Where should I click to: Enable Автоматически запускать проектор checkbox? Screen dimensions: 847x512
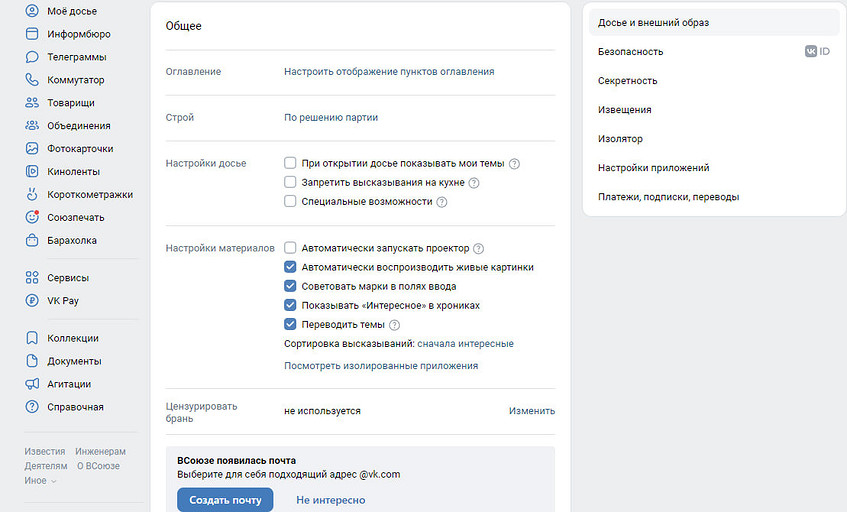(290, 248)
